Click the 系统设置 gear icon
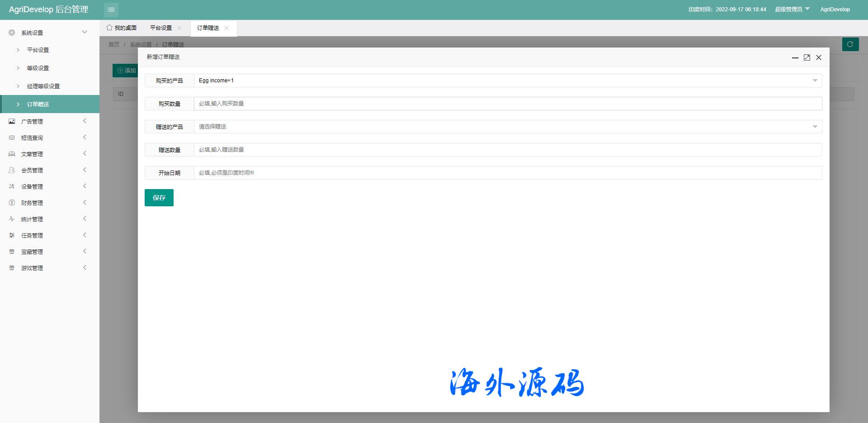Image resolution: width=868 pixels, height=423 pixels. (12, 33)
